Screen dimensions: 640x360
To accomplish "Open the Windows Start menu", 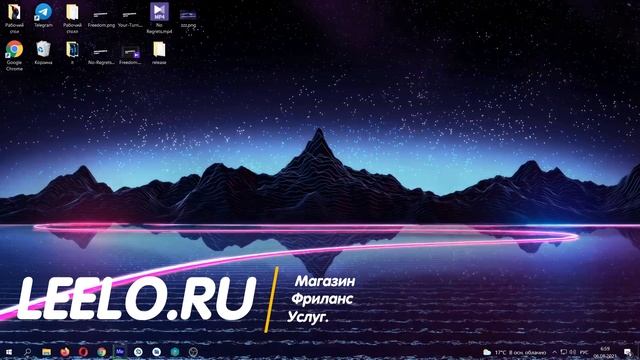I will [9, 352].
